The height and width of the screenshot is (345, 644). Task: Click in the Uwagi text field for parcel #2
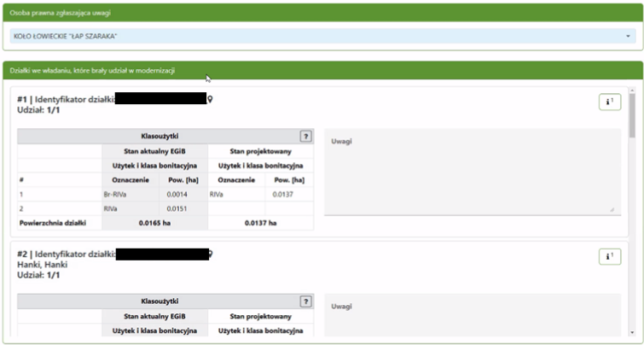pyautogui.click(x=470, y=320)
